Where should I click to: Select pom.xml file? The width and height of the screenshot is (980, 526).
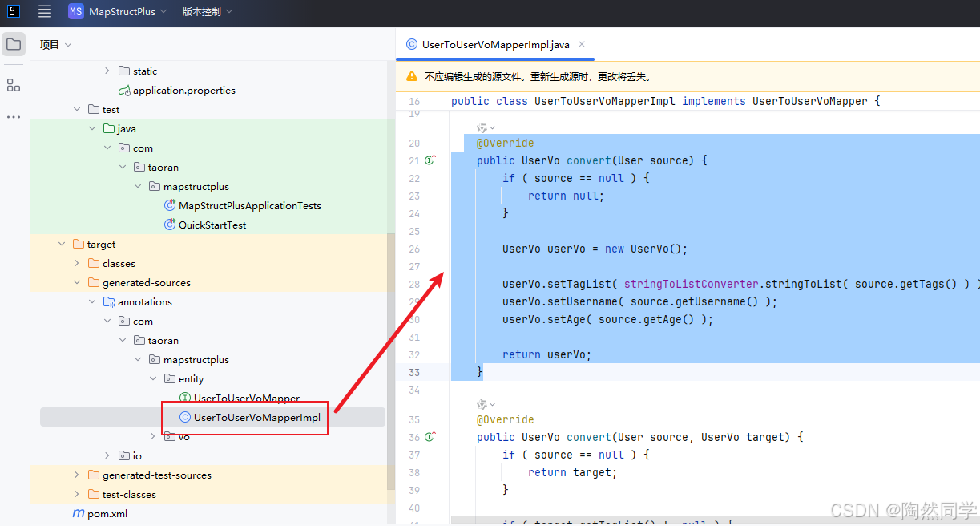(x=107, y=514)
